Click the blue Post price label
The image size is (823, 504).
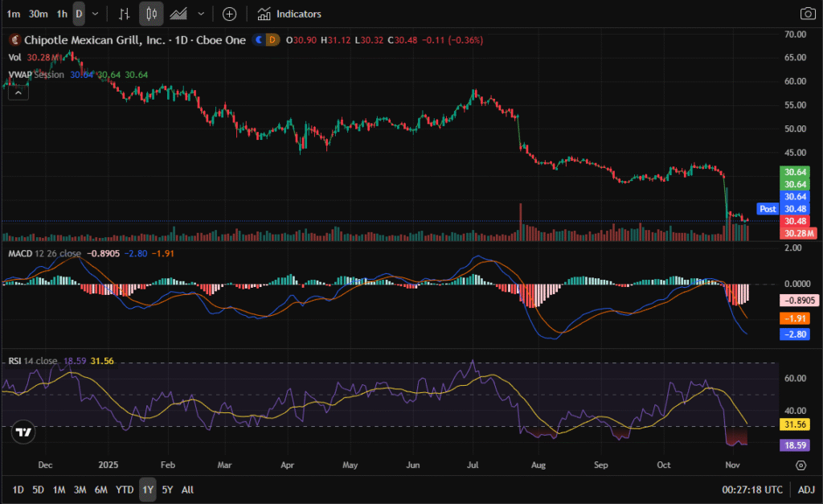[768, 209]
